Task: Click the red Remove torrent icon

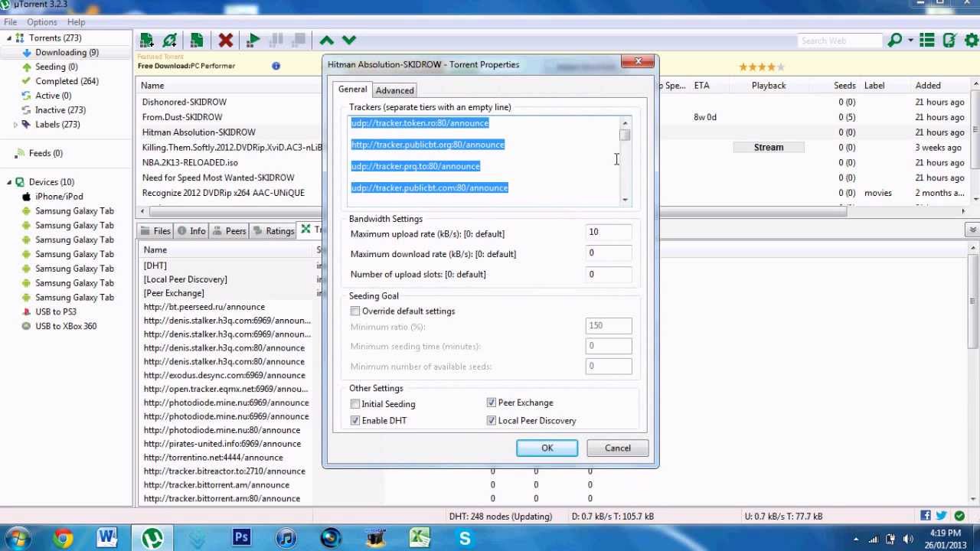Action: (x=225, y=41)
